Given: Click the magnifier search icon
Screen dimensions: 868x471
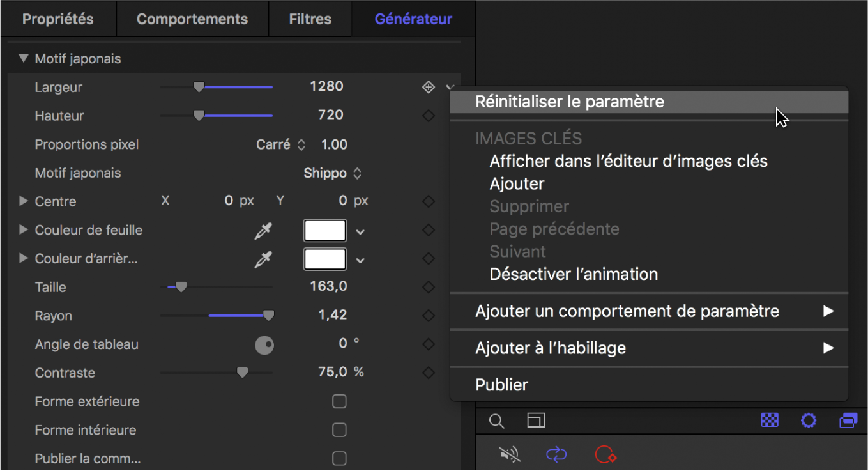Looking at the screenshot, I should pyautogui.click(x=496, y=421).
